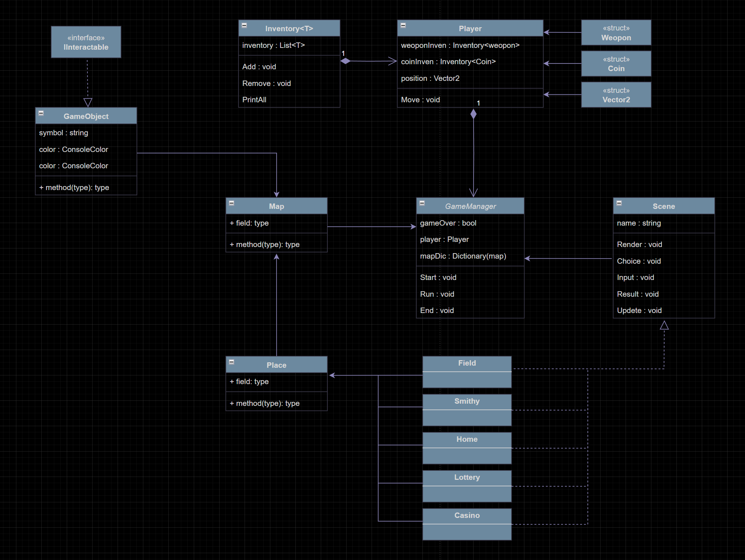745x560 pixels.
Task: Select the mapDic attribute in GameManager
Action: pyautogui.click(x=463, y=256)
